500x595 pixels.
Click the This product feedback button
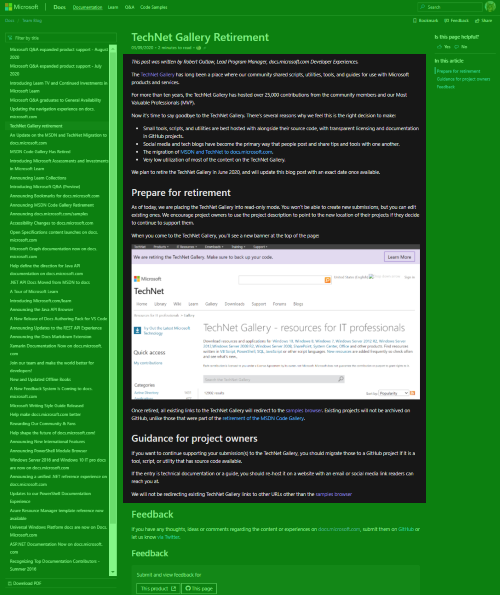158,589
